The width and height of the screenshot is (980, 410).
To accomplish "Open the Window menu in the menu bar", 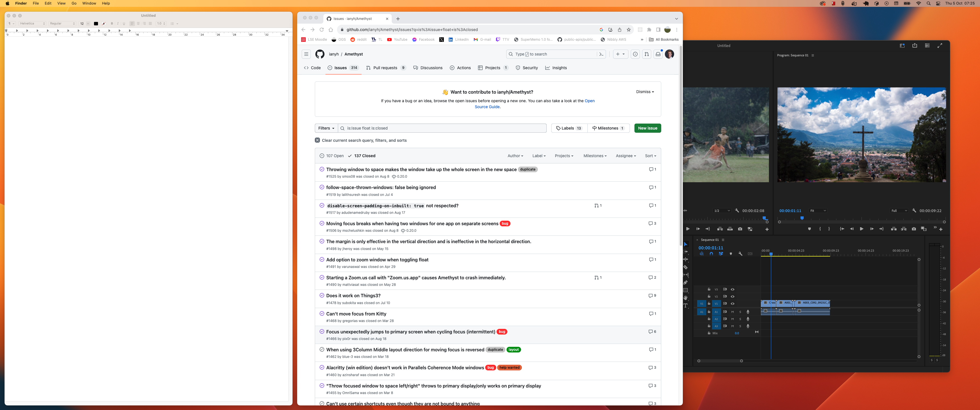I will [89, 3].
